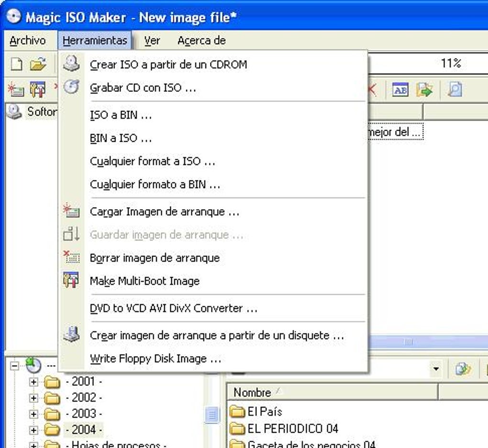Click the magnifier search toolbar icon
The image size is (488, 448).
click(x=455, y=90)
